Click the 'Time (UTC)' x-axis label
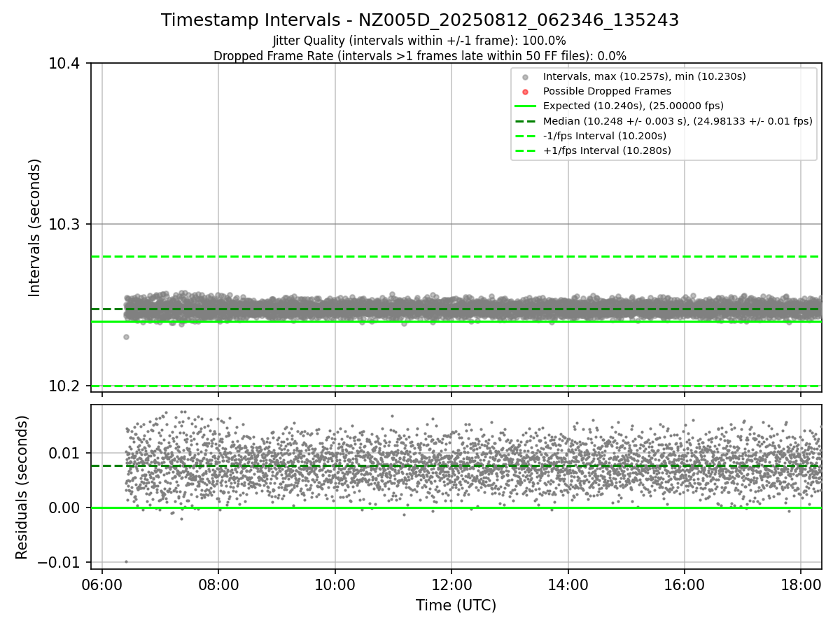 456,605
